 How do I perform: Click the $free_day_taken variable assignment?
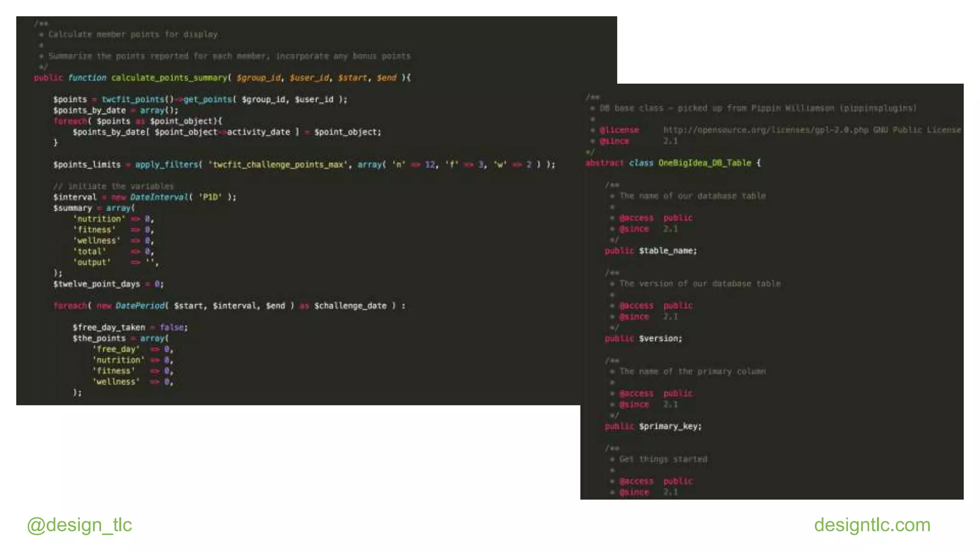coord(109,328)
